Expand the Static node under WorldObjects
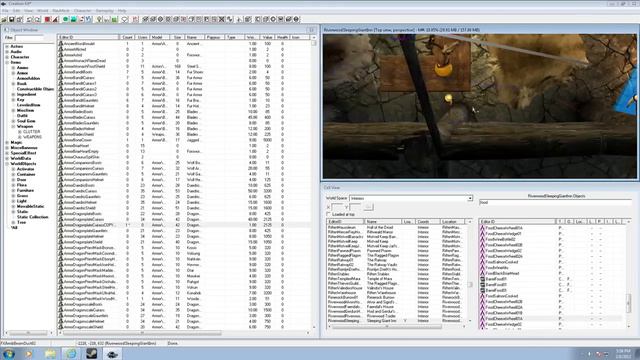 13,212
